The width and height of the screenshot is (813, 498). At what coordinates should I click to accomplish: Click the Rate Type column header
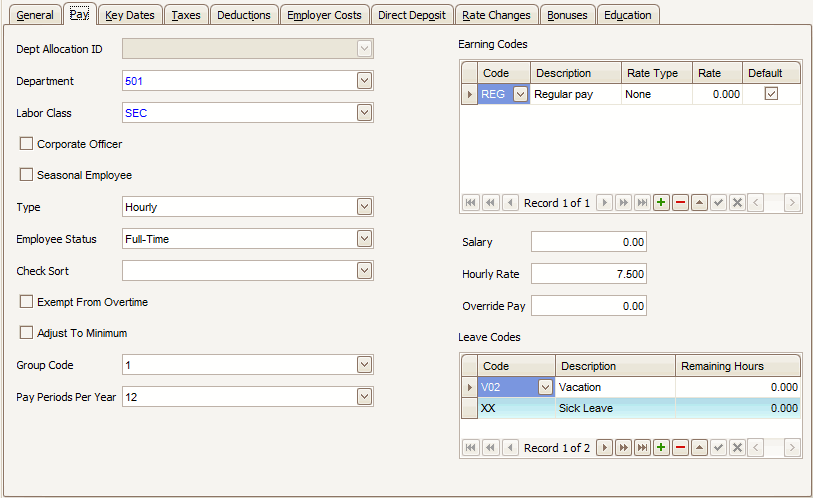tap(654, 73)
